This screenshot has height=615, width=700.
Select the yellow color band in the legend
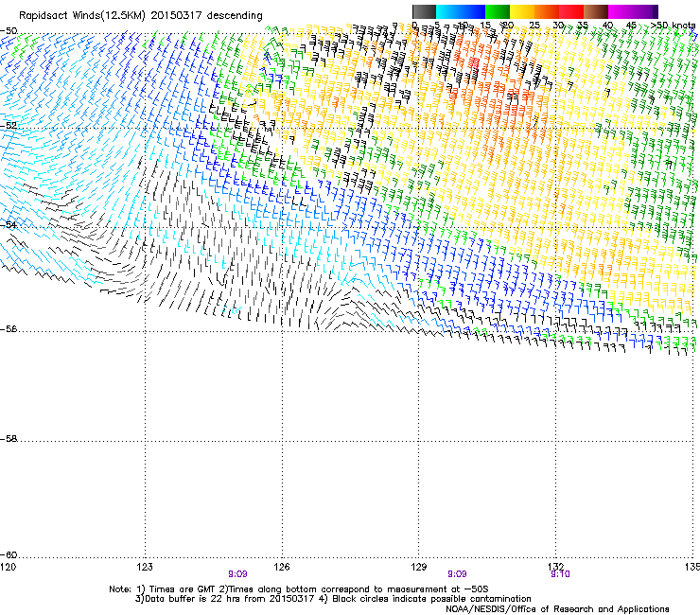click(522, 11)
